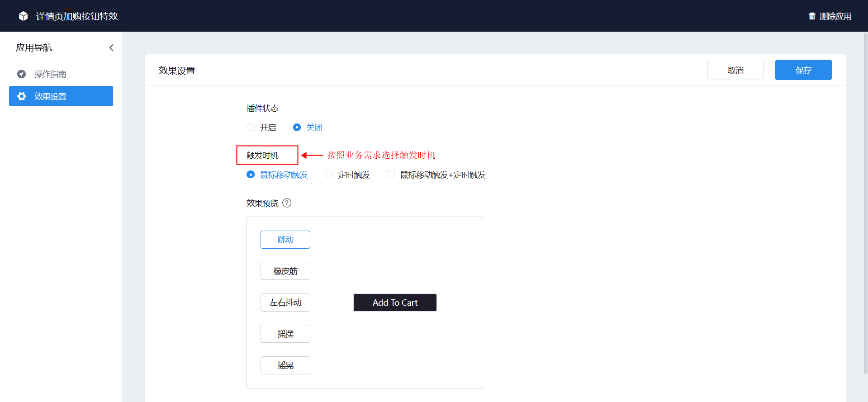Screen dimensions: 868x402
Task: Select the 效果设置 menu item
Action: pos(61,96)
